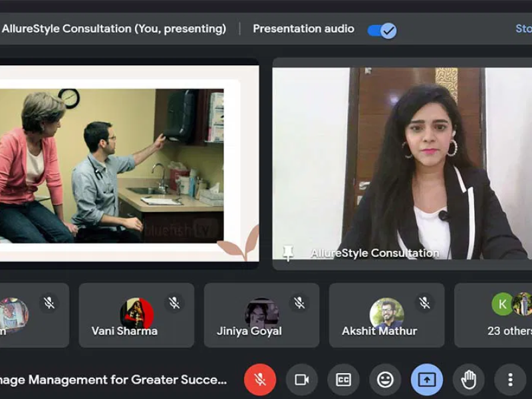The height and width of the screenshot is (399, 532).
Task: Click the Presentation audio label
Action: tap(304, 29)
